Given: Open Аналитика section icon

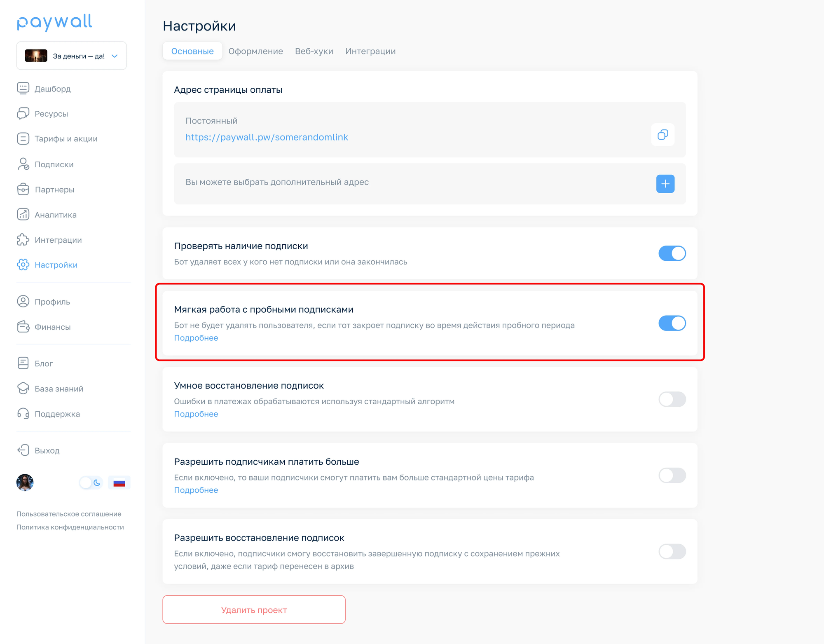Looking at the screenshot, I should 23,214.
